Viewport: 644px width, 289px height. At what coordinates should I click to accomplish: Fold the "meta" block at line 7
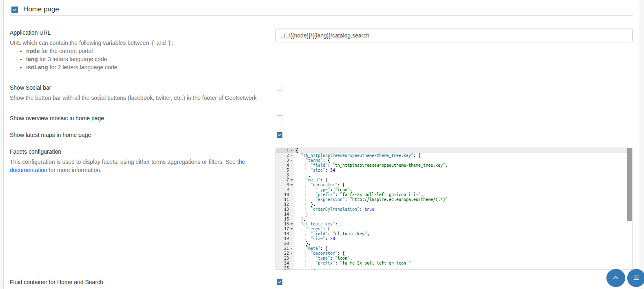tap(291, 180)
